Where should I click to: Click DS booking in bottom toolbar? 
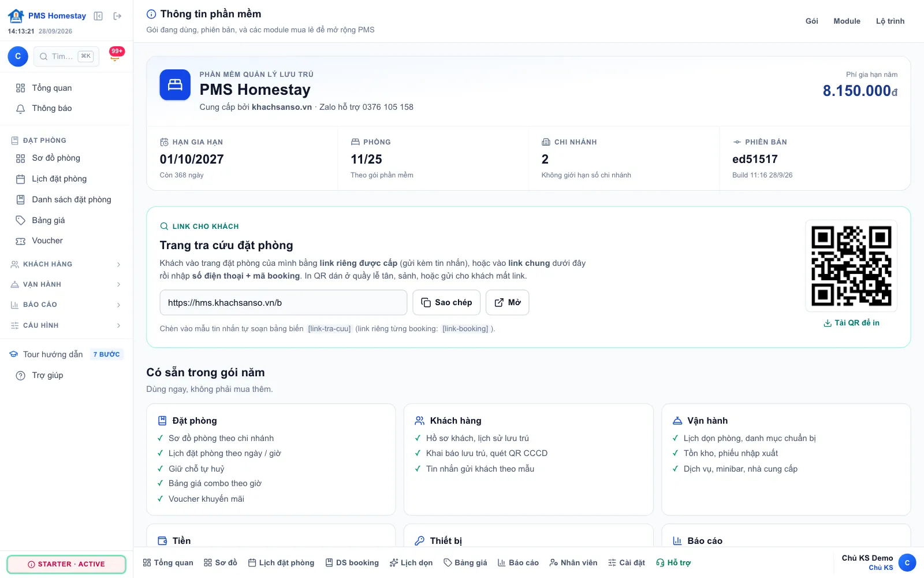tap(352, 562)
